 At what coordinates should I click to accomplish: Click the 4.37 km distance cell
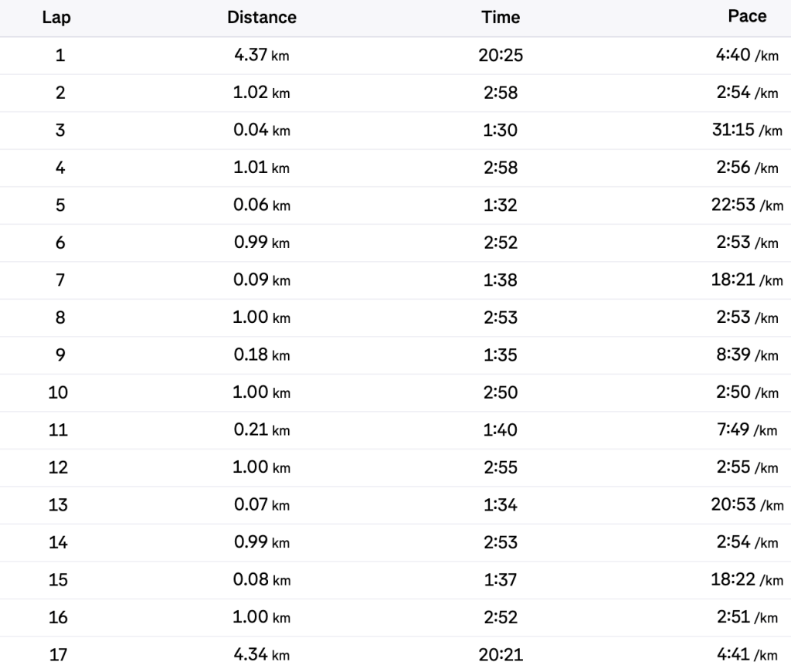[262, 56]
